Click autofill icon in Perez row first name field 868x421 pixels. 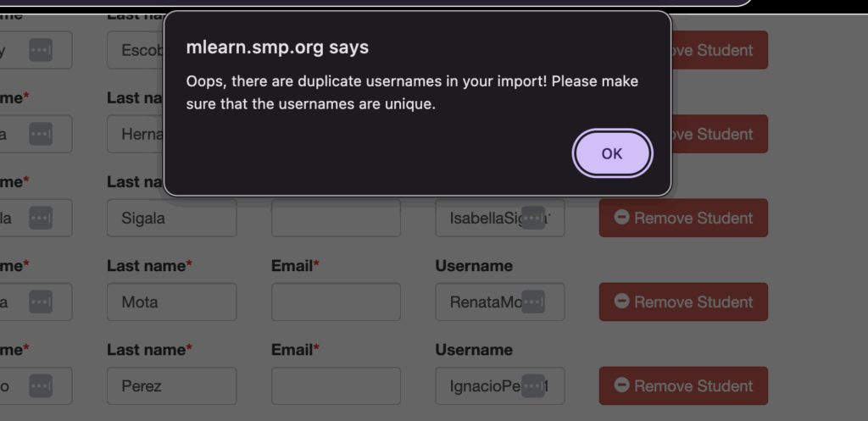[x=41, y=385]
